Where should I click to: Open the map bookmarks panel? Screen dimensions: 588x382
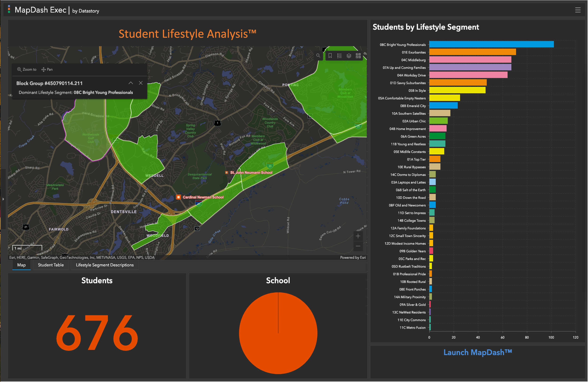pos(330,56)
